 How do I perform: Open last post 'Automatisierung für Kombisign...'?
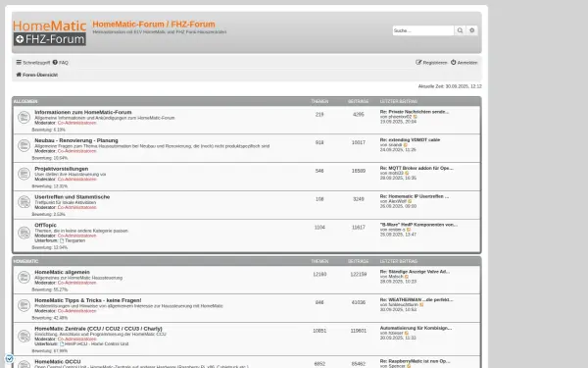pyautogui.click(x=416, y=328)
